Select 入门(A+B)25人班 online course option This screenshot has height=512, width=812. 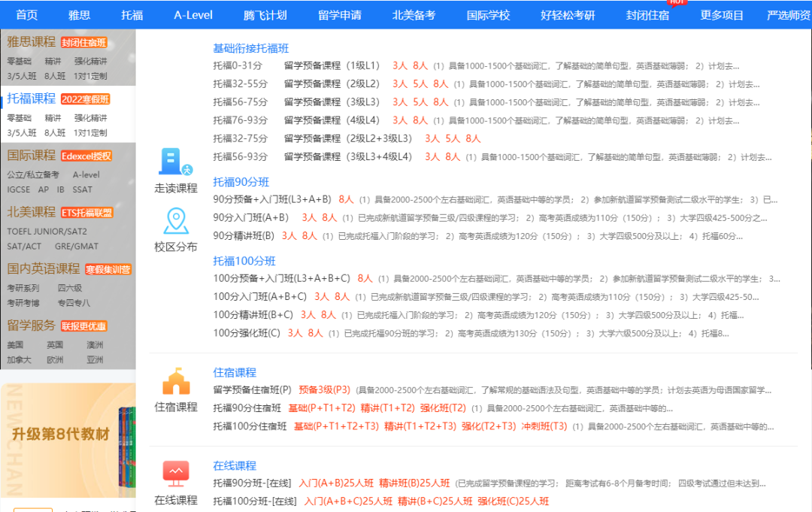pos(336,483)
